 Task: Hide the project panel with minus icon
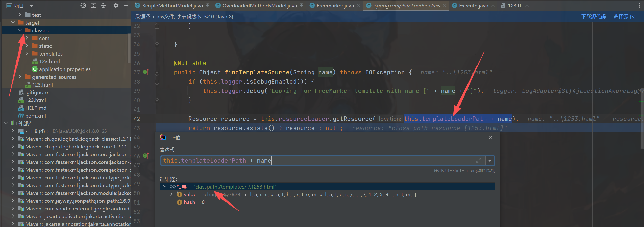[126, 5]
